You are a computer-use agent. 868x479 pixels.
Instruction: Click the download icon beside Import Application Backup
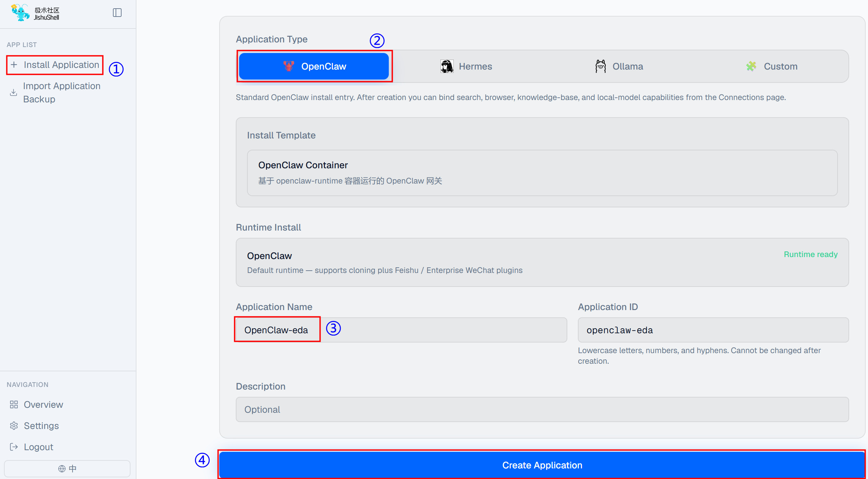(14, 92)
